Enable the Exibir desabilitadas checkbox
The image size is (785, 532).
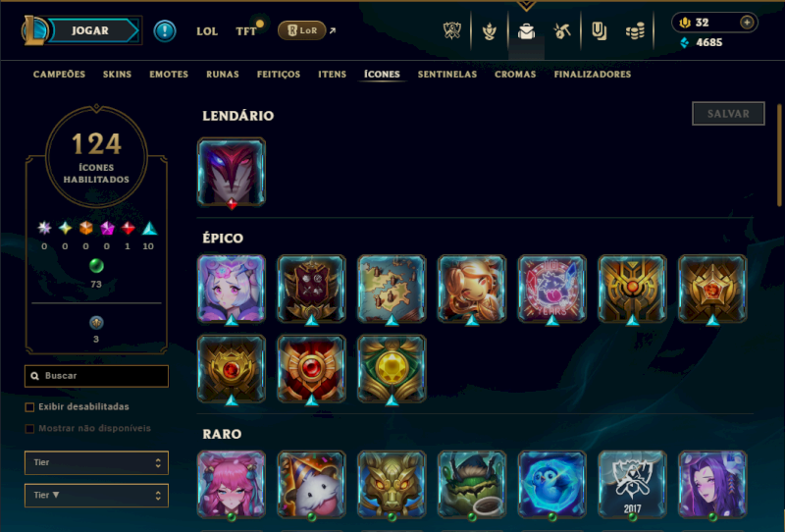pos(29,407)
